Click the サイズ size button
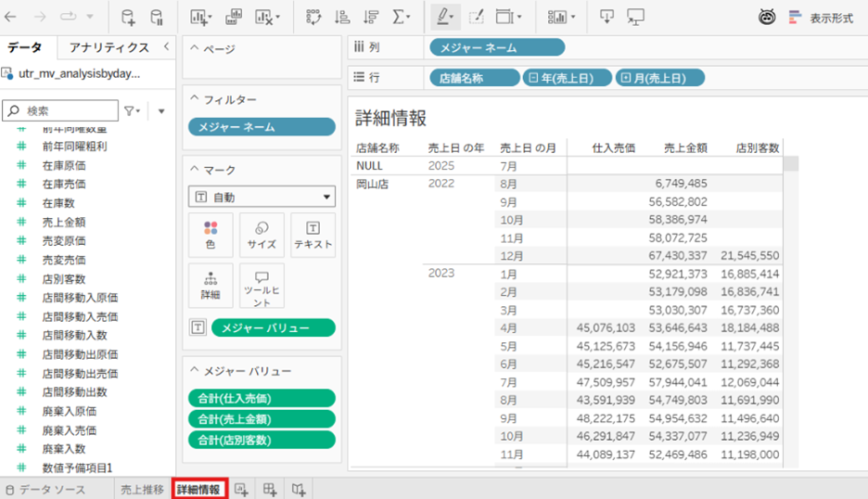 point(262,235)
